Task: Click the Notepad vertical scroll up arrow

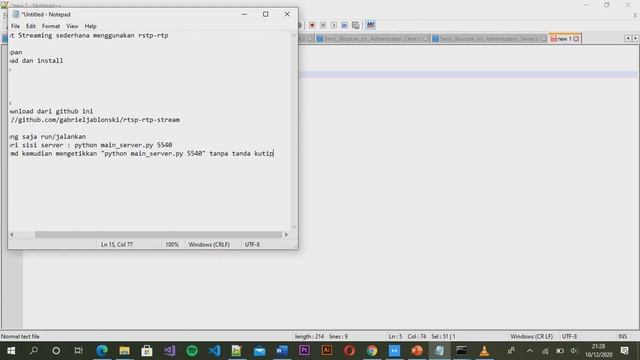Action: [x=293, y=36]
